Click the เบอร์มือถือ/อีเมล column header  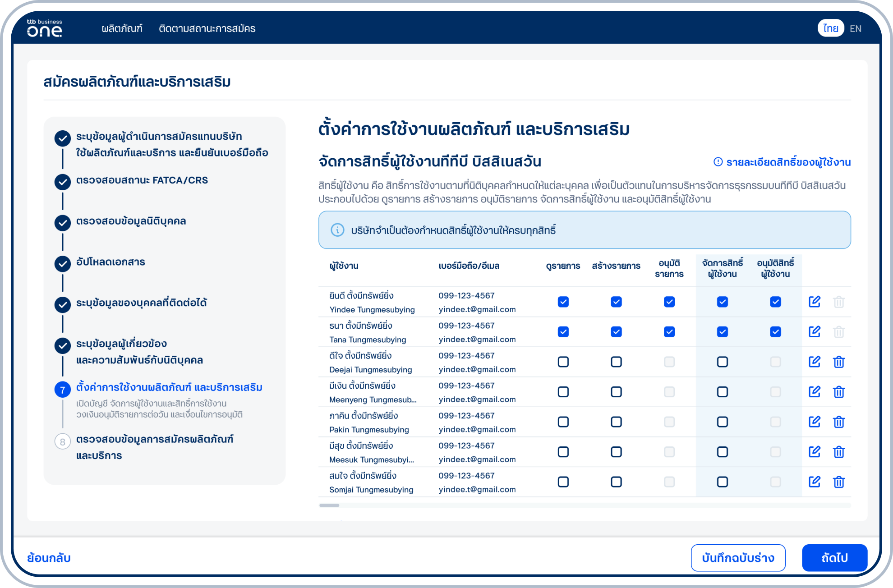point(469,266)
